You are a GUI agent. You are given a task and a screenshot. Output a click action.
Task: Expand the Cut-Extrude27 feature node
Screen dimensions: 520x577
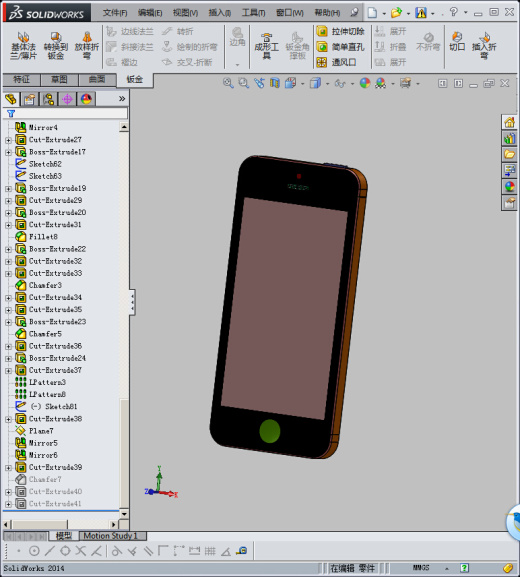(8, 140)
